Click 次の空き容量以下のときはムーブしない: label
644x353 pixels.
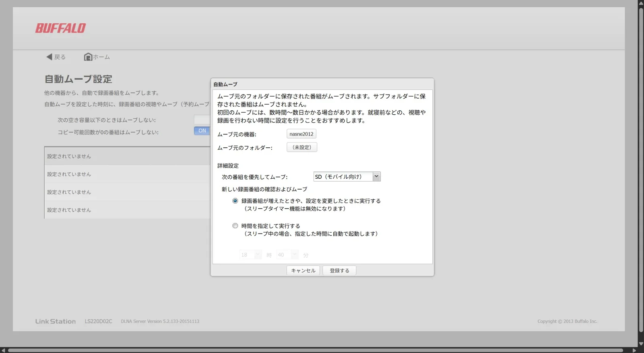tap(107, 120)
